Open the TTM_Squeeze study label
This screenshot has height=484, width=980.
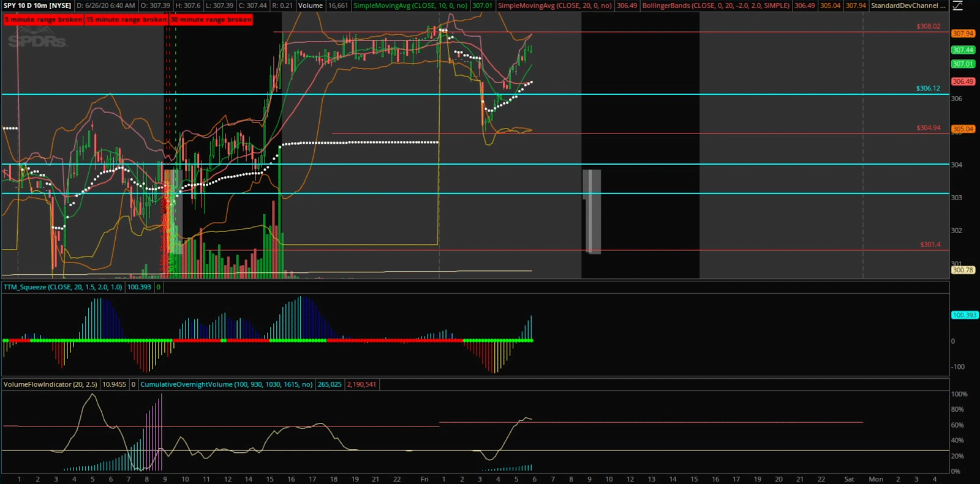pyautogui.click(x=63, y=287)
